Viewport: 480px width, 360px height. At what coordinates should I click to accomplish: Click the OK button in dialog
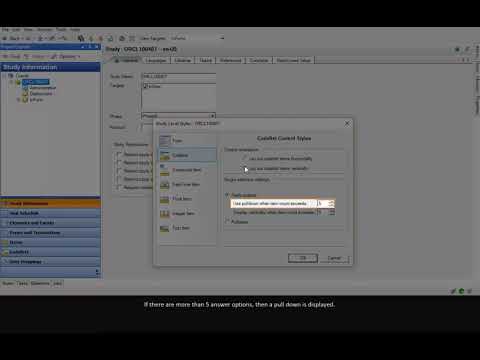[x=303, y=258]
